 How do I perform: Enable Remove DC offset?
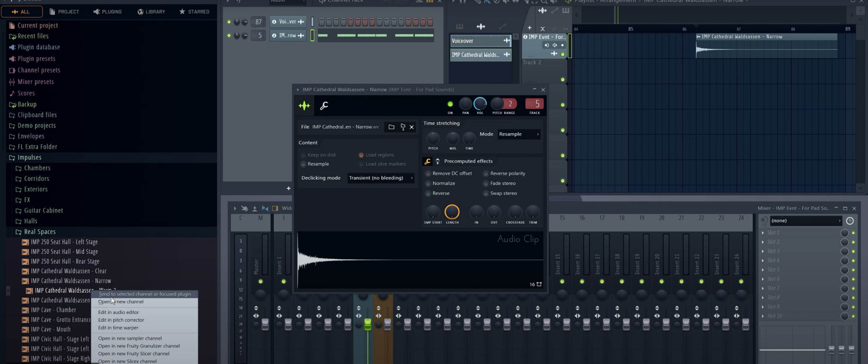[x=428, y=173]
